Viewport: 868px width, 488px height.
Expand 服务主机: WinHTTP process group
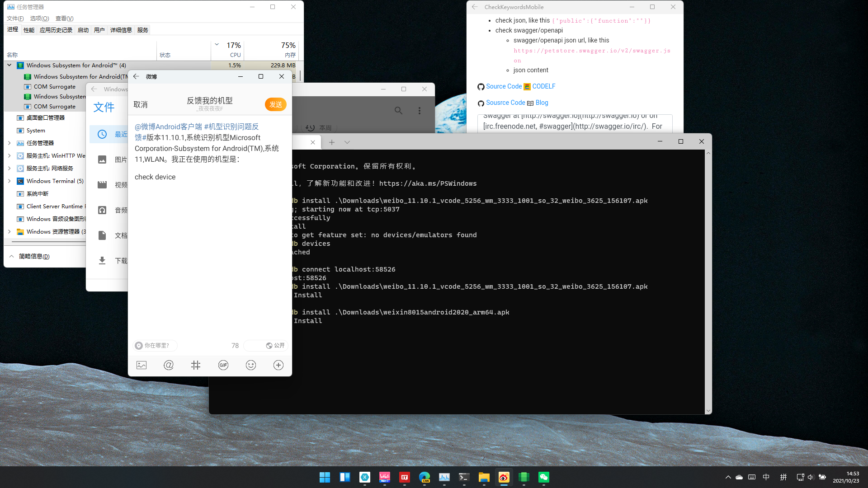[x=9, y=155]
